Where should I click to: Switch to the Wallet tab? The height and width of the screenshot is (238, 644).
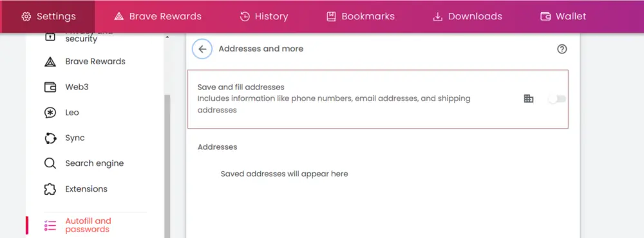point(563,17)
